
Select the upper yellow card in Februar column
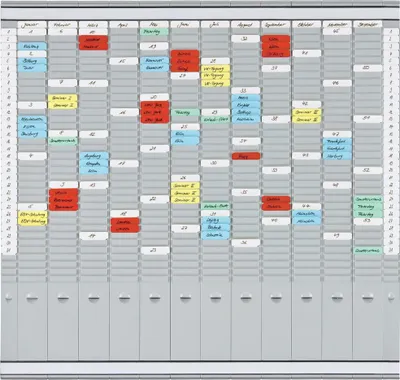63,98
